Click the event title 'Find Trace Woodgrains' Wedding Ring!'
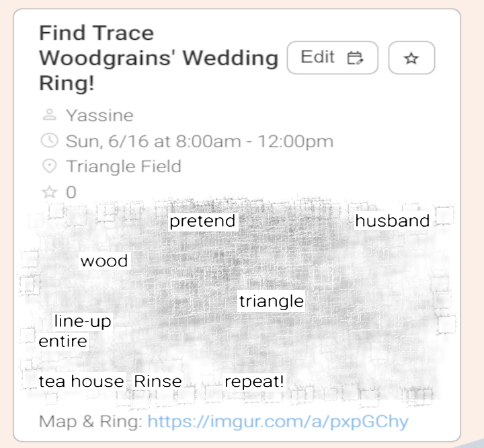This screenshot has height=448, width=484. click(x=158, y=59)
